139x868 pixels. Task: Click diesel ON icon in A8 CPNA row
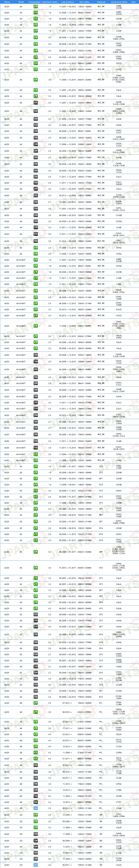36,784
